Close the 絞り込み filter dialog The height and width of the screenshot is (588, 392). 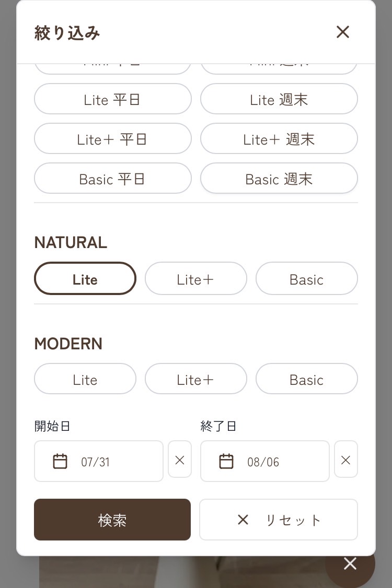coord(342,32)
